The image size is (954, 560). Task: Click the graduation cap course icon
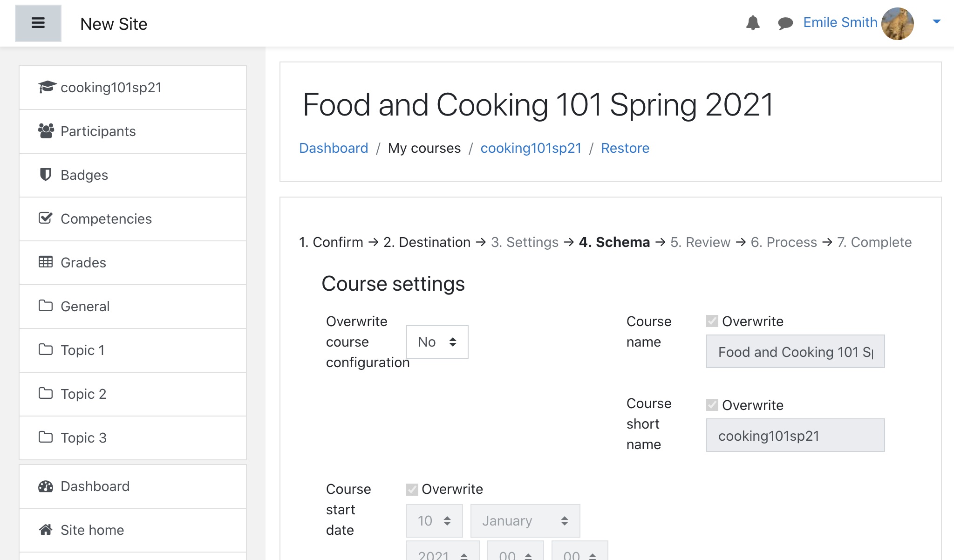pyautogui.click(x=47, y=87)
